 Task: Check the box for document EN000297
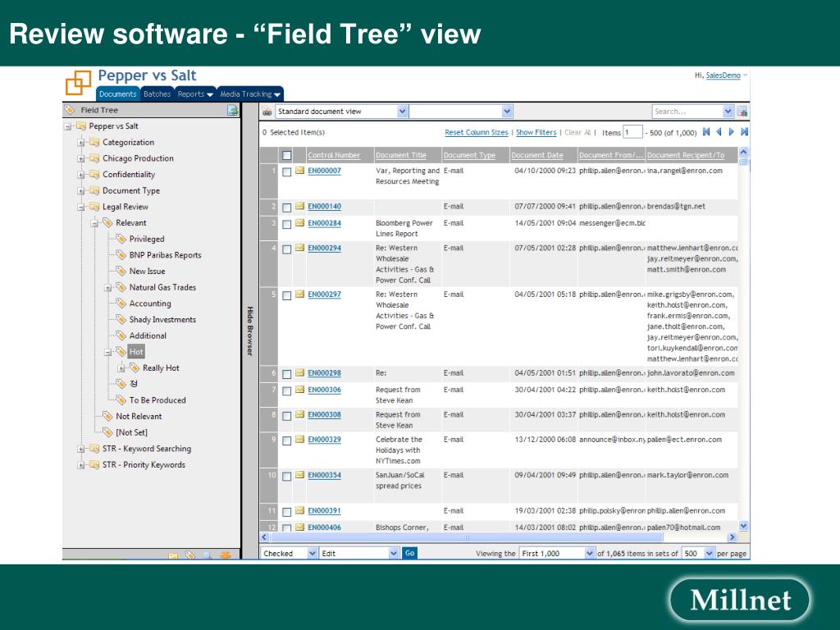286,295
